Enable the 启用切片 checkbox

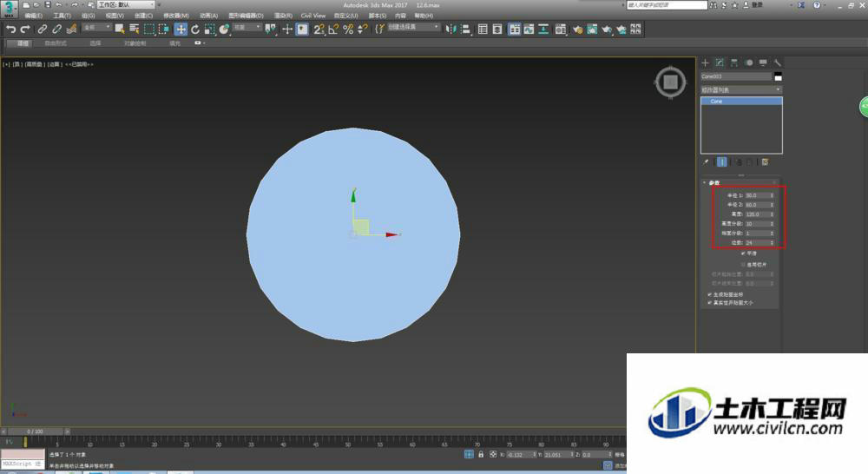744,265
